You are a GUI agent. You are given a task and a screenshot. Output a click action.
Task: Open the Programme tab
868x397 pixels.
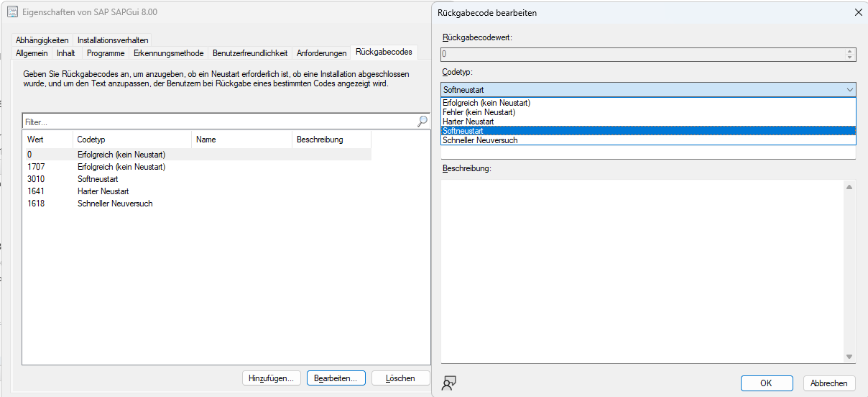106,53
